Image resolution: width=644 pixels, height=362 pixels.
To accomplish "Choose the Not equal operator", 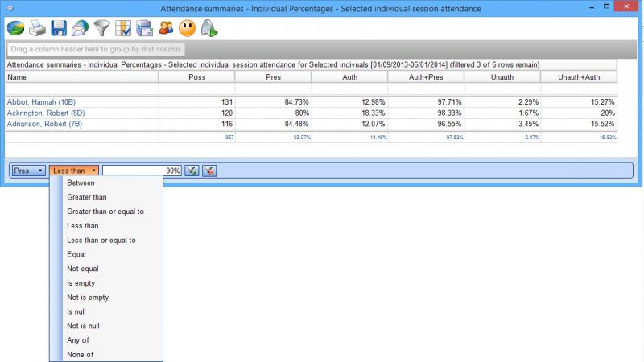I will point(83,269).
